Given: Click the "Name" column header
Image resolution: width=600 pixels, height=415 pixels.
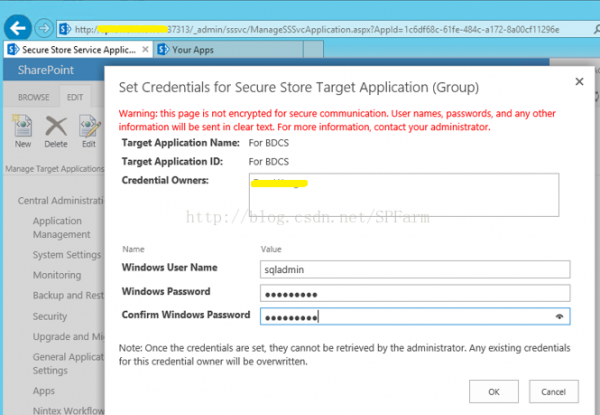Looking at the screenshot, I should click(x=133, y=249).
